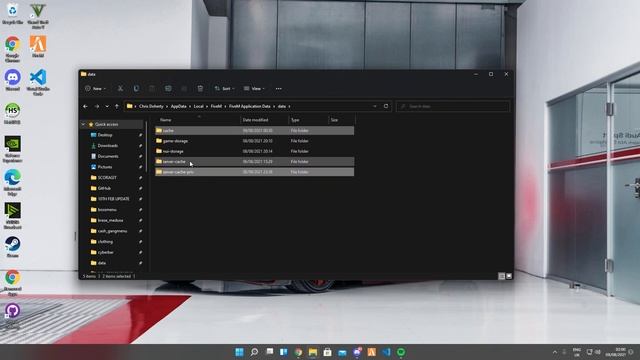640x360 pixels.
Task: Open clothing folder in sidebar
Action: 105,242
